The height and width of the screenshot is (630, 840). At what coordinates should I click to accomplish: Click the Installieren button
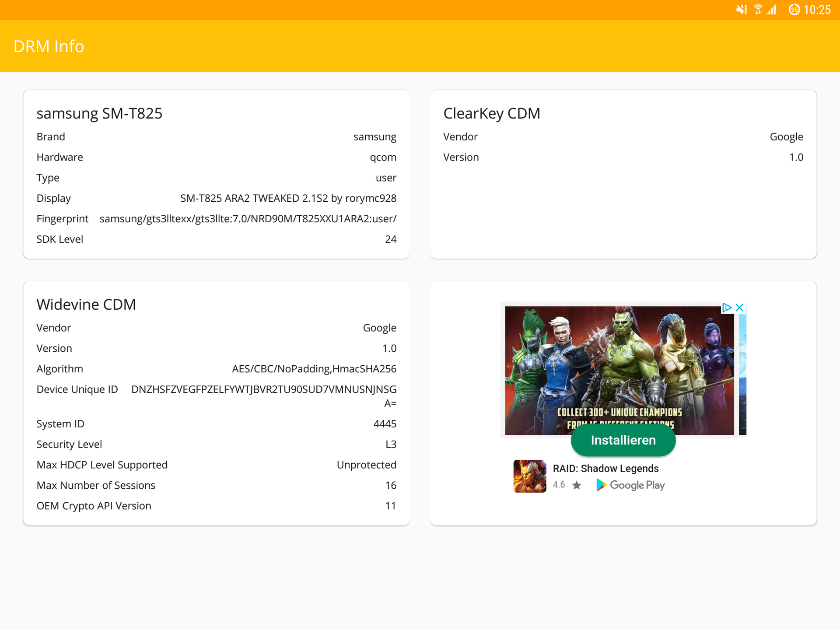point(623,440)
